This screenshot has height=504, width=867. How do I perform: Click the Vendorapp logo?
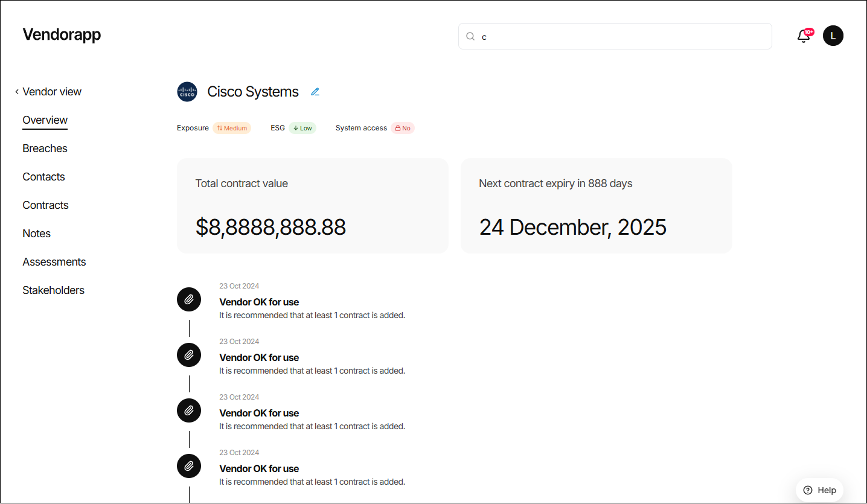pyautogui.click(x=62, y=34)
